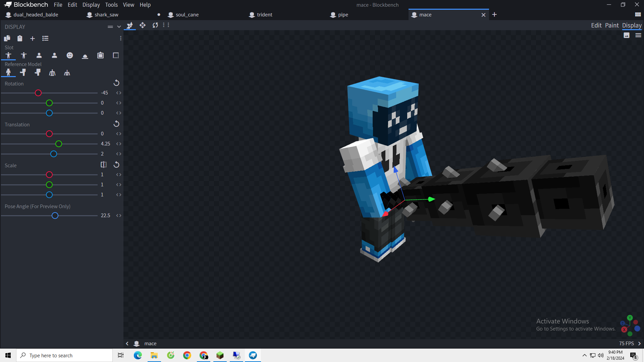Image resolution: width=644 pixels, height=362 pixels.
Task: Choose the armor stand reference model
Action: click(x=52, y=73)
